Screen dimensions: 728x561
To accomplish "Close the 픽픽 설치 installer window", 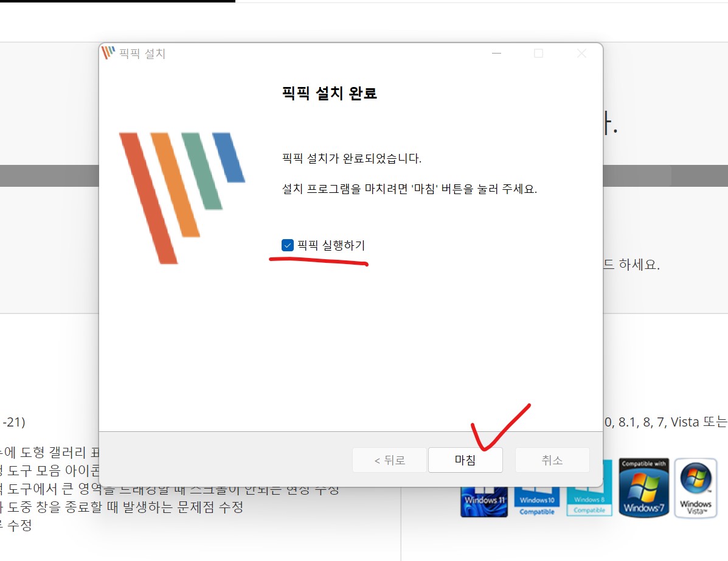I will (581, 54).
